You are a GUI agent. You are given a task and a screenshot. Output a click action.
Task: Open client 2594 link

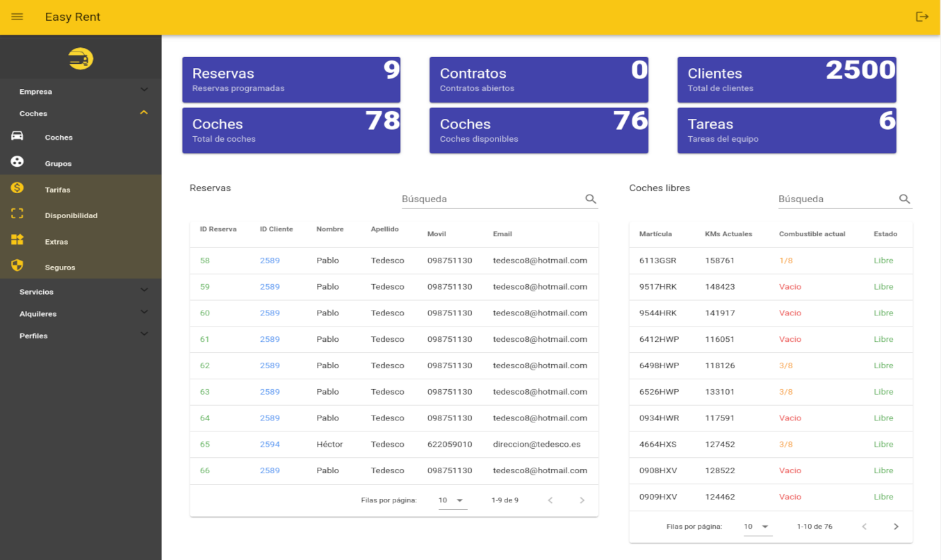point(270,444)
